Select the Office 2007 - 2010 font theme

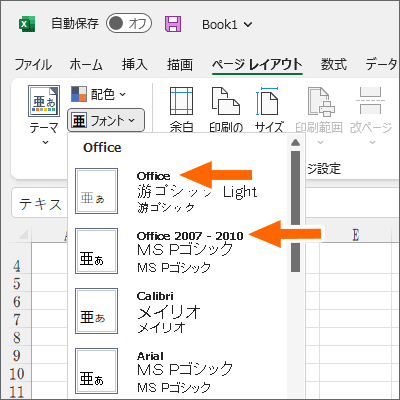tap(177, 251)
